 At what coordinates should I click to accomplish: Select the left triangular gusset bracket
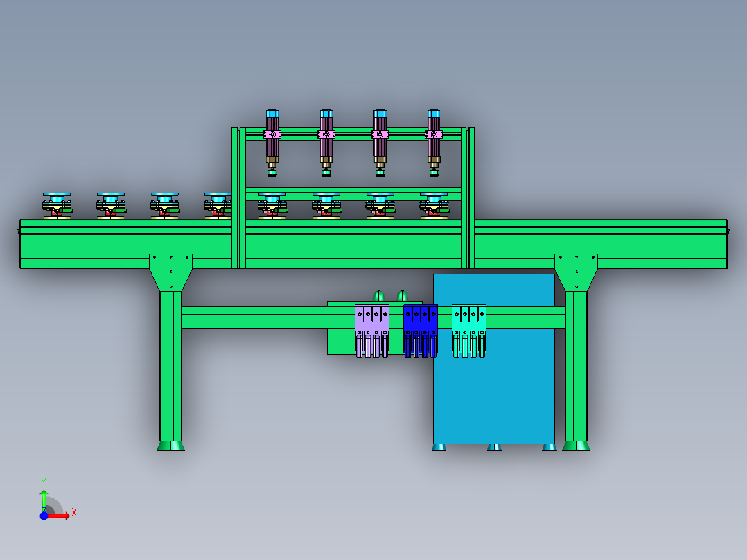coord(170,272)
